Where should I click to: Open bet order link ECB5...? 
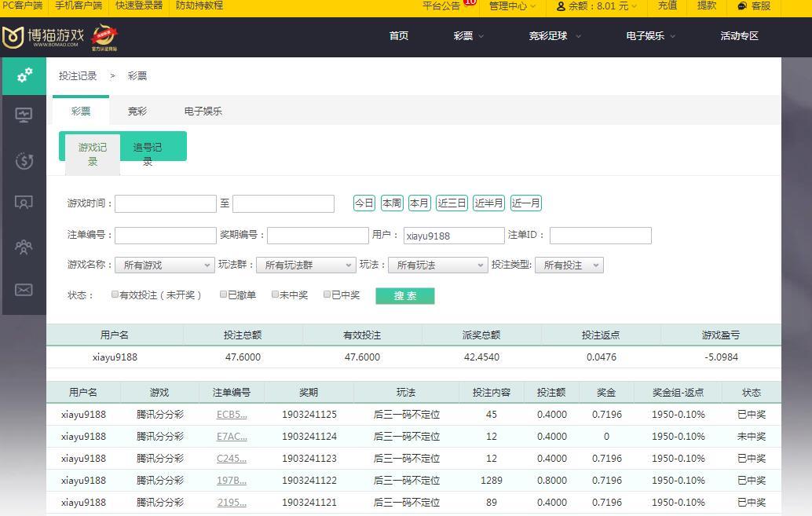tap(232, 415)
